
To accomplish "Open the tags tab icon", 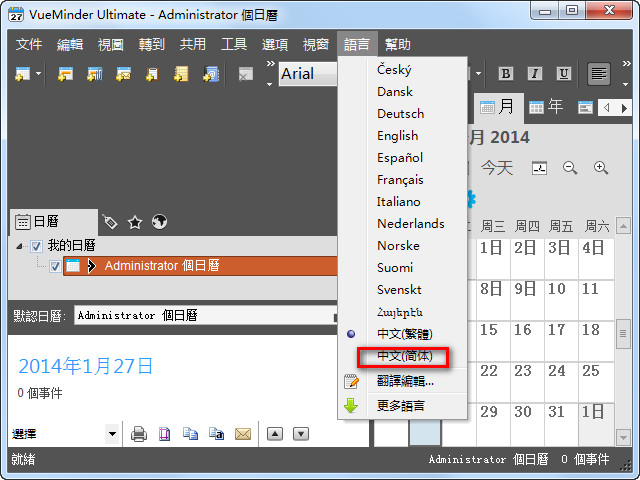I will point(110,222).
